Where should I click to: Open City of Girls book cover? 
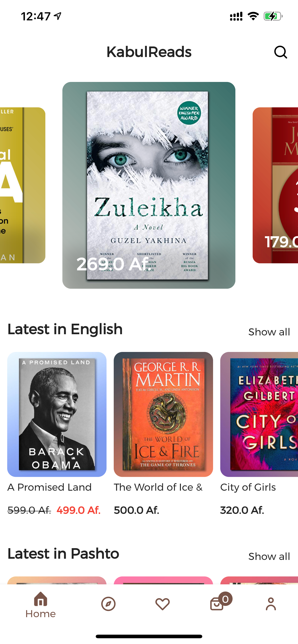259,414
